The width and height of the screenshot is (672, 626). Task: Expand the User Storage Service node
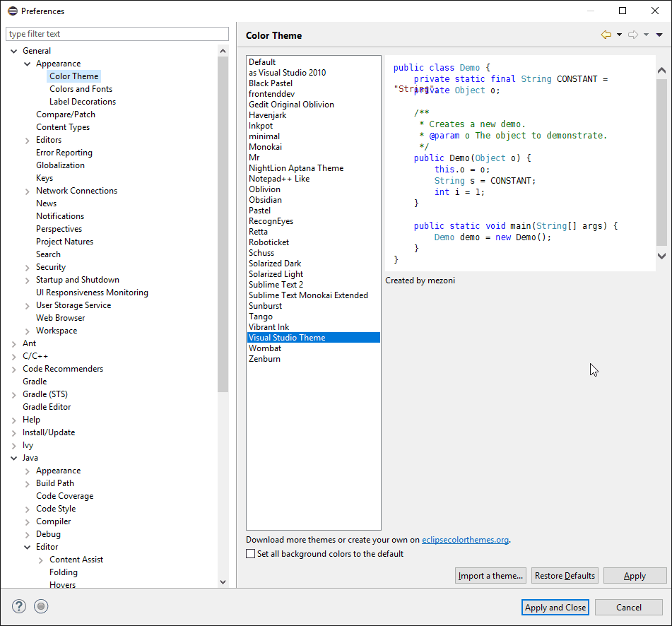tap(27, 305)
